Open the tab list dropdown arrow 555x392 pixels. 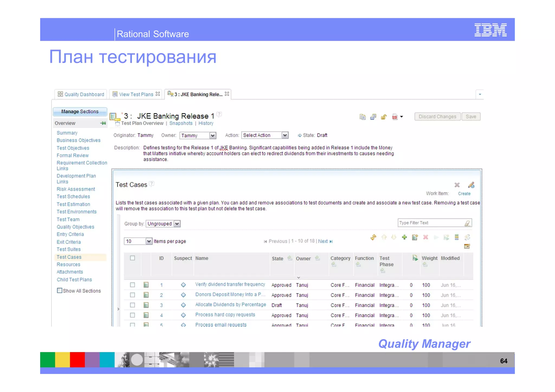[480, 94]
